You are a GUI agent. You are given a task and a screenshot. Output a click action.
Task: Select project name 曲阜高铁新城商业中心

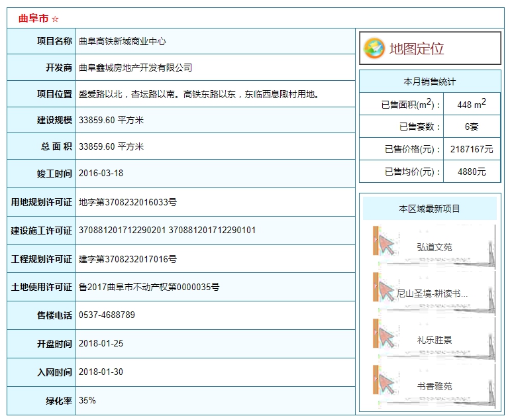[x=123, y=41]
